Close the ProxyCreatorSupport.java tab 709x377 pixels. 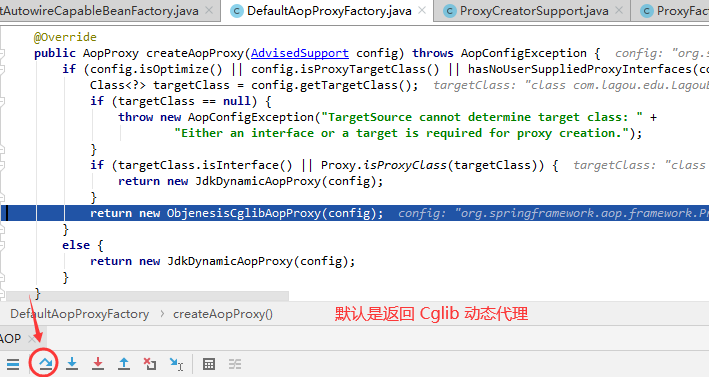tap(619, 10)
